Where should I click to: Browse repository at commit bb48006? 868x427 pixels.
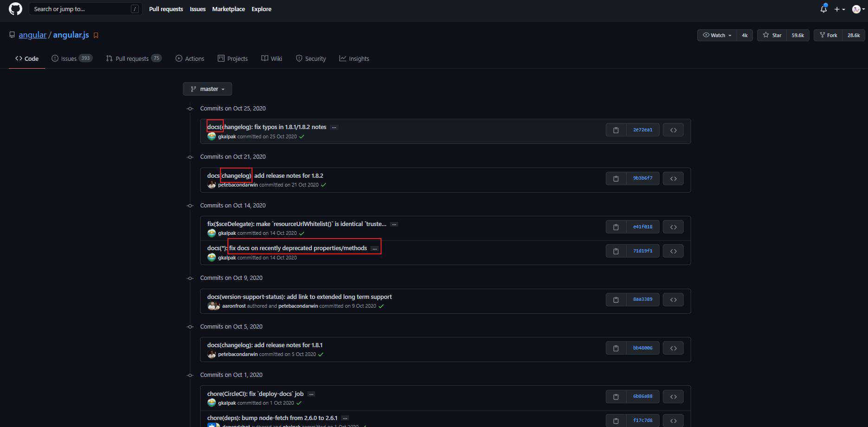point(673,348)
